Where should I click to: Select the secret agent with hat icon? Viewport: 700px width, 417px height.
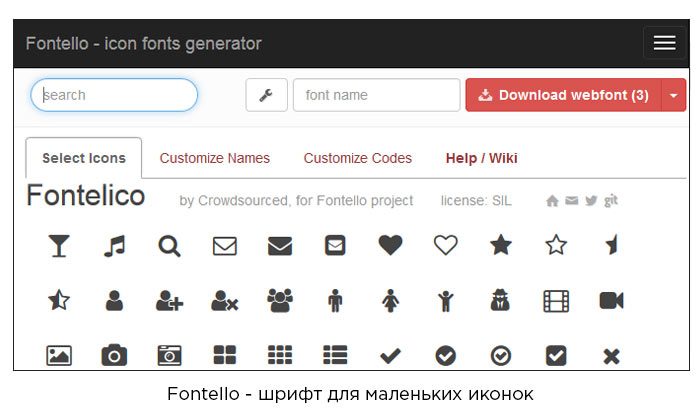[x=500, y=300]
